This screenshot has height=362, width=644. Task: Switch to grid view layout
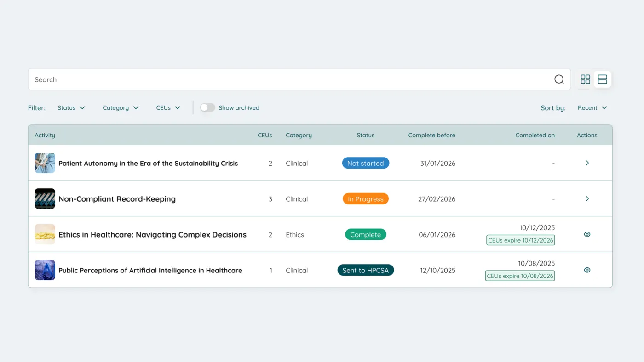[x=585, y=79]
